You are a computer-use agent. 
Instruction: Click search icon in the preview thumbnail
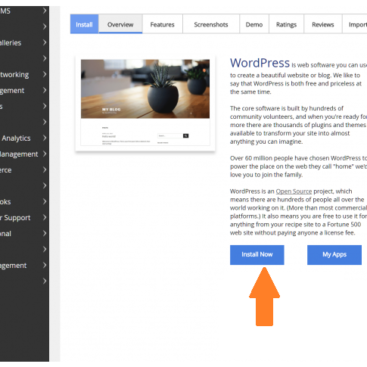point(186,136)
